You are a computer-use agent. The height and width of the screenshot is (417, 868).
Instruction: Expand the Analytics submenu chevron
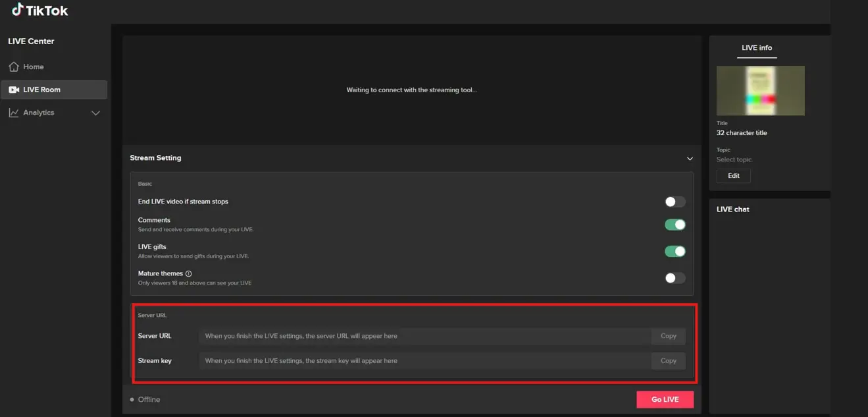pyautogui.click(x=95, y=113)
